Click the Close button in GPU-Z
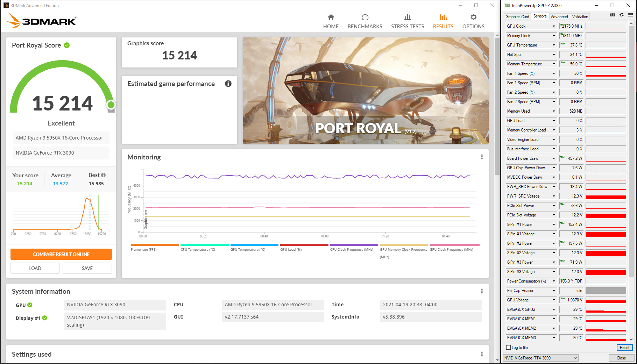Image resolution: width=637 pixels, height=364 pixels. [x=621, y=358]
